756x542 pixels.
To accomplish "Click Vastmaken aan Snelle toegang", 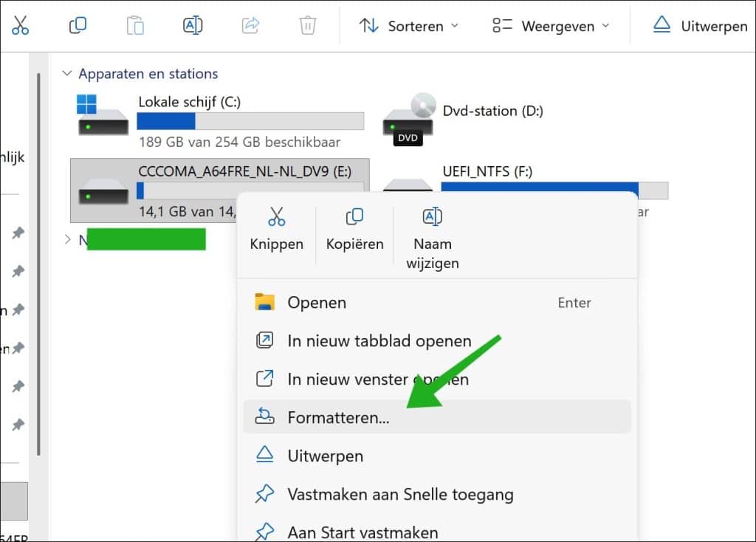I will [x=400, y=494].
